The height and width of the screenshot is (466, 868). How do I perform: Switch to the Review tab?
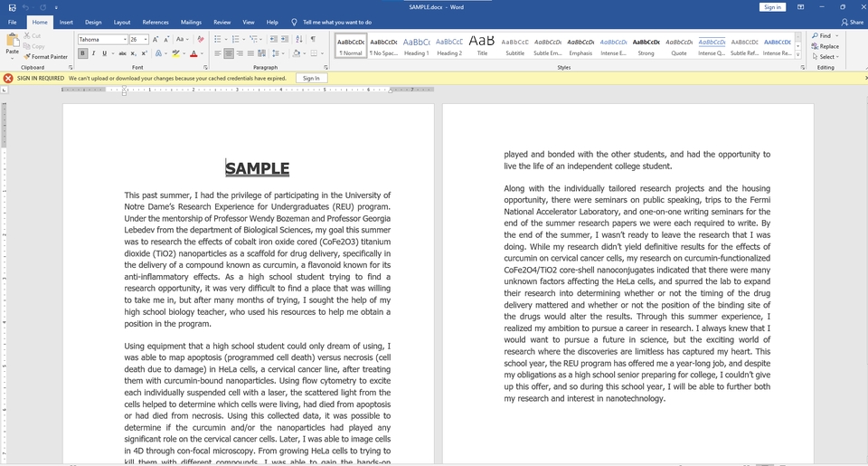click(x=222, y=22)
